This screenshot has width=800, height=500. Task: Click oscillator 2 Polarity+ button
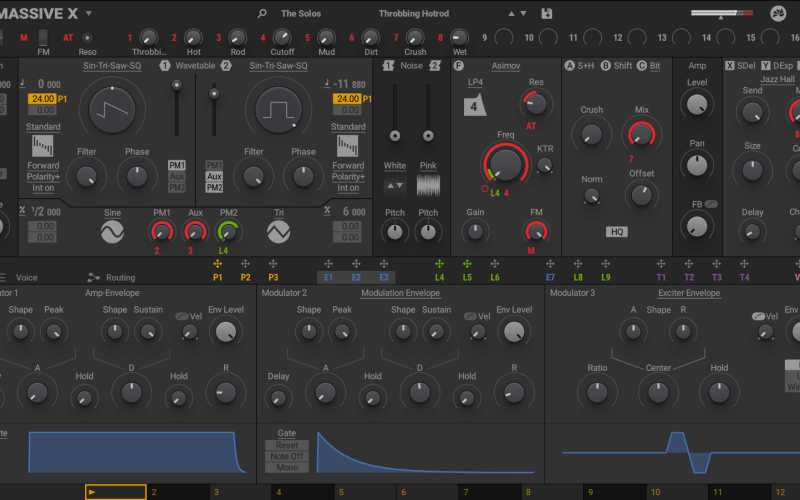pyautogui.click(x=348, y=177)
